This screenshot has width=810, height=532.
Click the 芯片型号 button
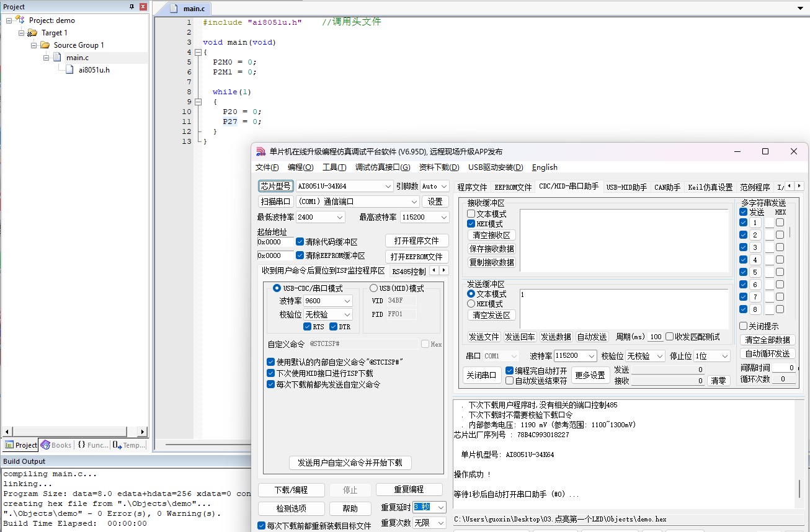(x=275, y=186)
